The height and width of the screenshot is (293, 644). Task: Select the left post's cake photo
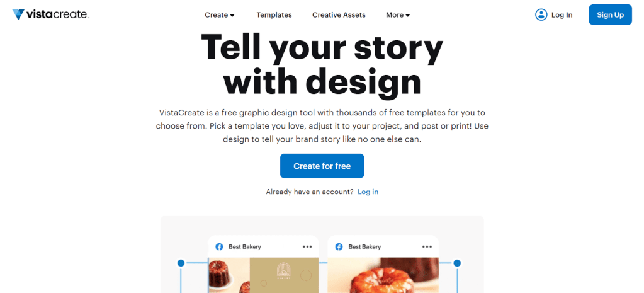[x=229, y=276]
